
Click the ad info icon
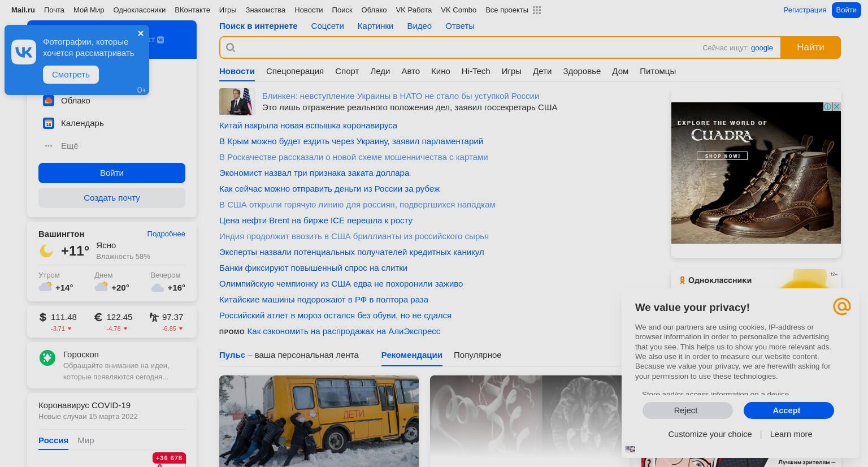click(x=827, y=106)
